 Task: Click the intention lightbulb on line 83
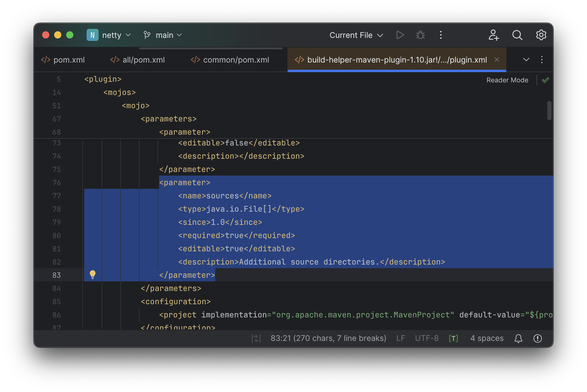tap(93, 274)
